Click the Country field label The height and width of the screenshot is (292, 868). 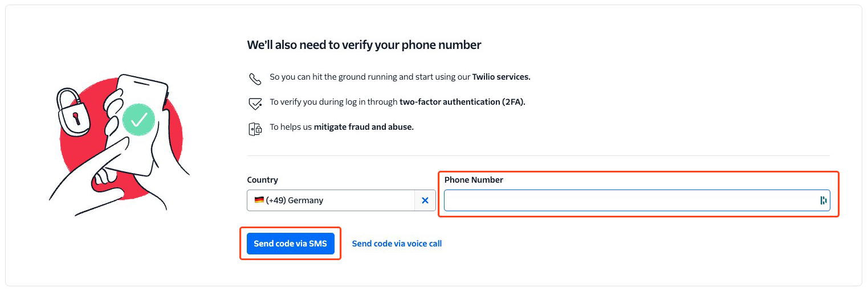tap(263, 180)
